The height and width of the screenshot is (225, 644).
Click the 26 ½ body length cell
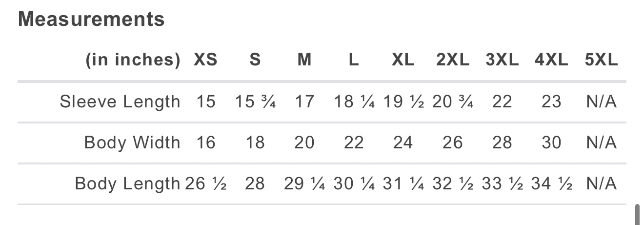205,184
